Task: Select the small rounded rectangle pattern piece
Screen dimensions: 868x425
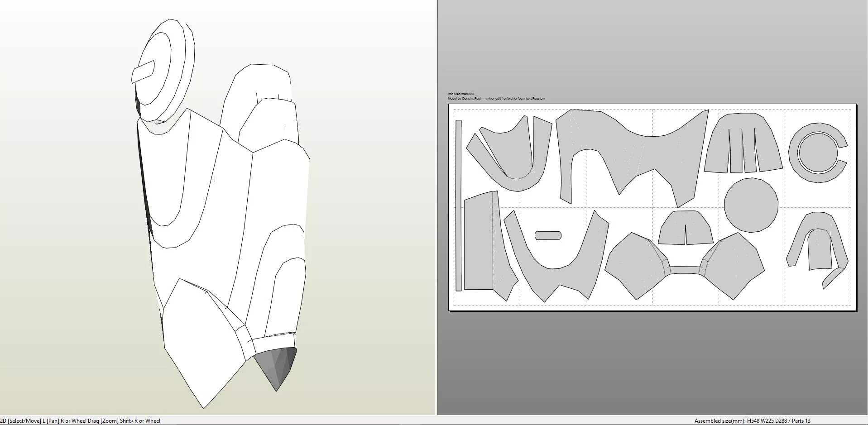Action: 548,235
